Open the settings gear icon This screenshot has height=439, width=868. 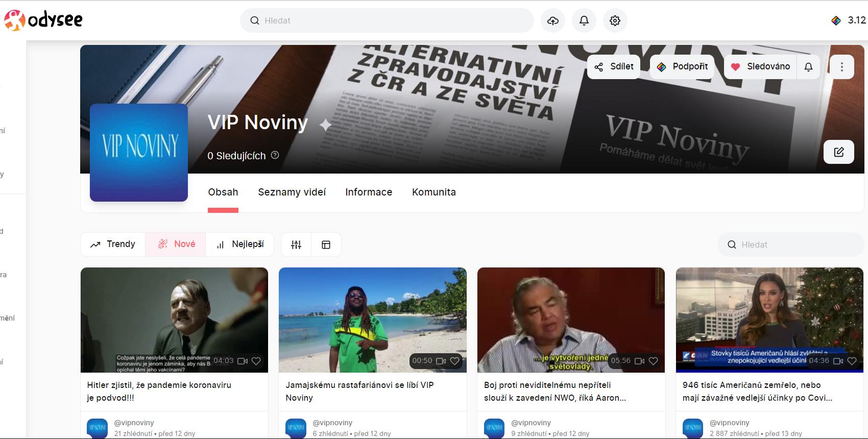[615, 20]
